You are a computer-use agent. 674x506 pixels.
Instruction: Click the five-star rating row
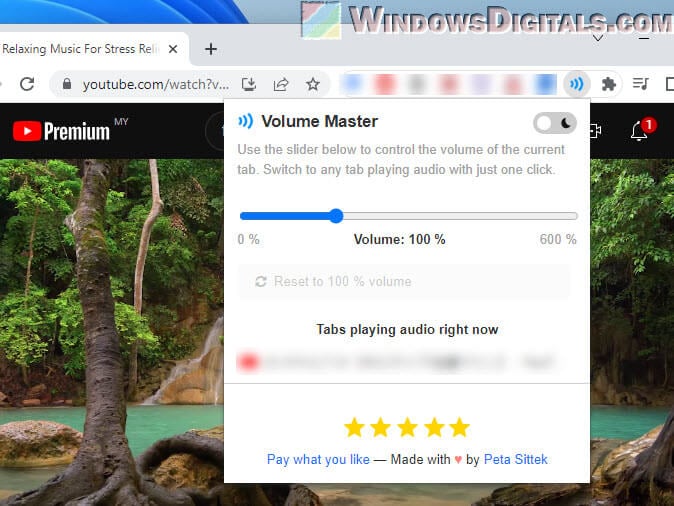click(407, 427)
